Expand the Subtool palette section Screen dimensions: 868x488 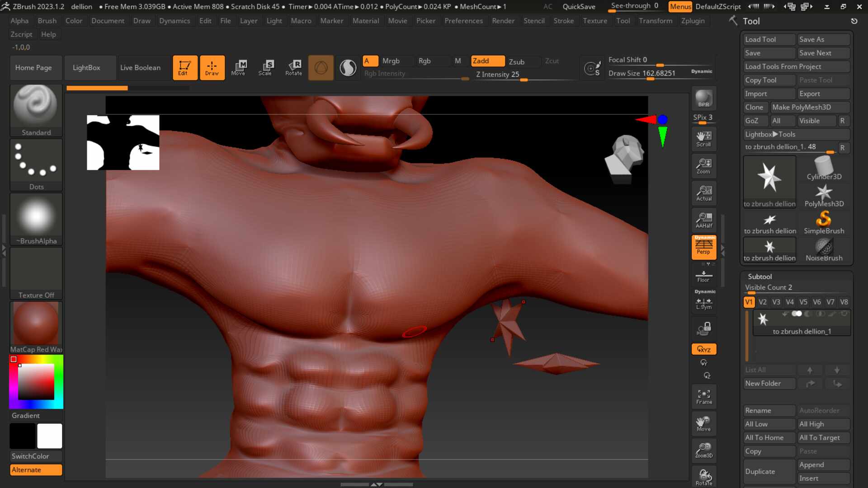coord(759,277)
